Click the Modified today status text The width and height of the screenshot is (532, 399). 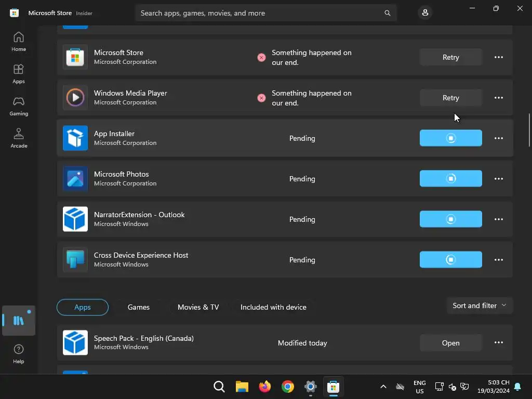click(302, 343)
